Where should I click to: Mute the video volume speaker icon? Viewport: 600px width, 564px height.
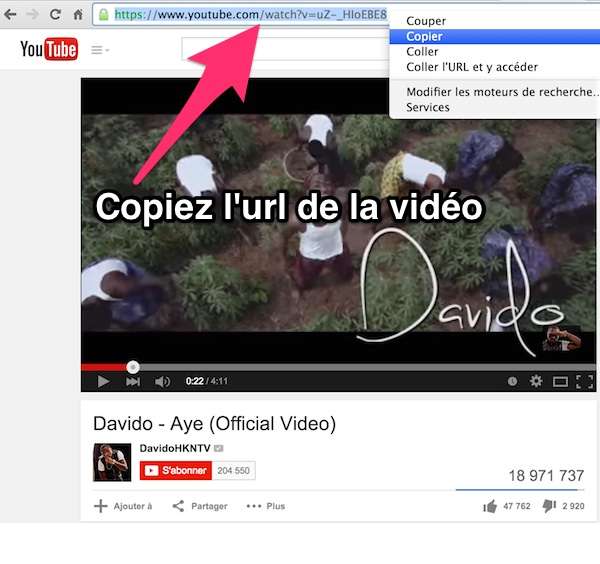point(162,381)
